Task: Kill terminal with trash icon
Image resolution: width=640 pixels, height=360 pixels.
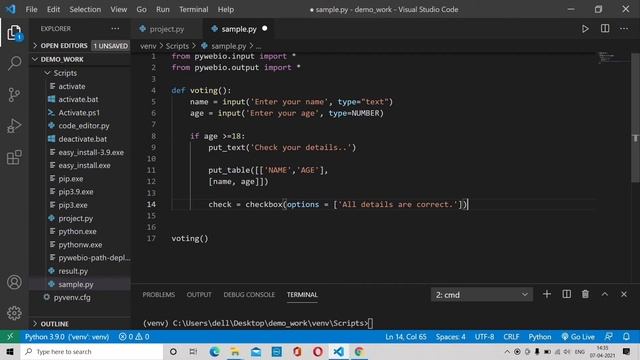Action: click(585, 294)
